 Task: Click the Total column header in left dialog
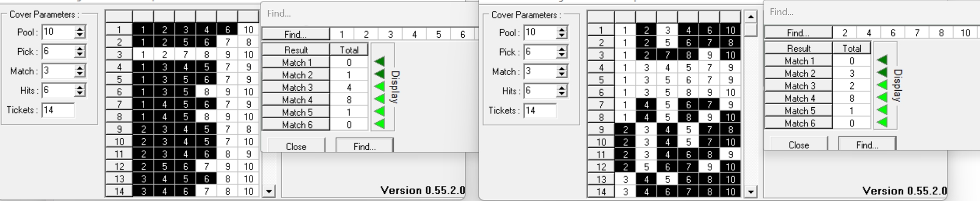pyautogui.click(x=349, y=50)
